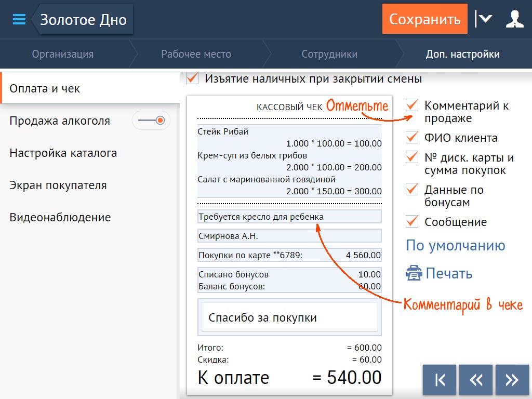532x399 pixels.
Task: Open the Сотрудники step tab
Action: [329, 54]
